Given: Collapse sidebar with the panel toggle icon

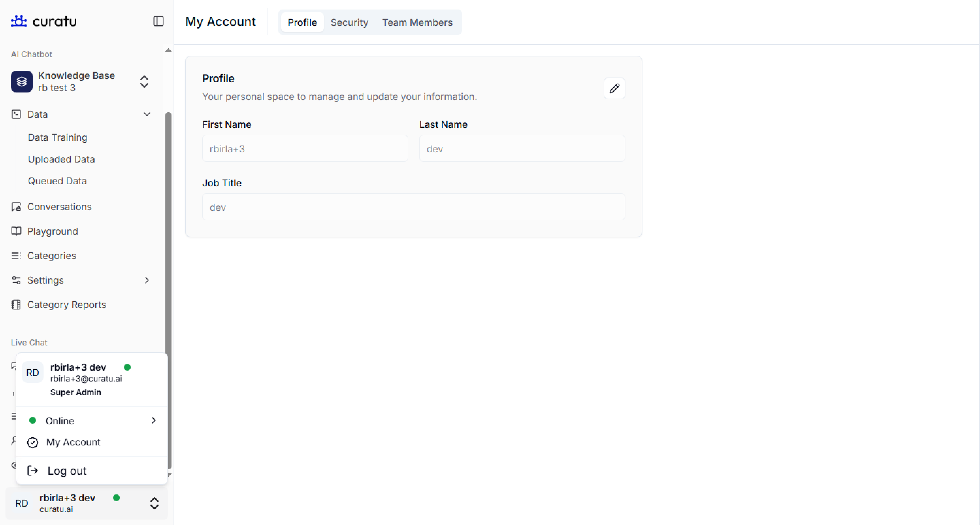Looking at the screenshot, I should [x=158, y=21].
